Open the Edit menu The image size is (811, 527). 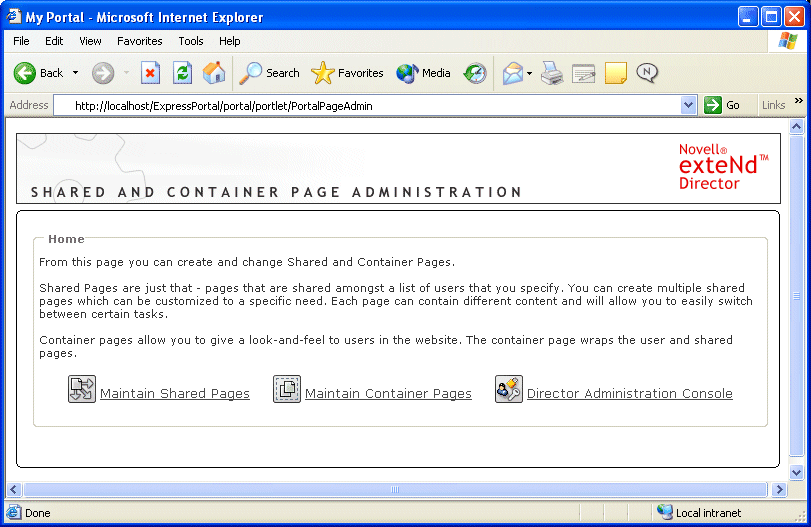(54, 41)
